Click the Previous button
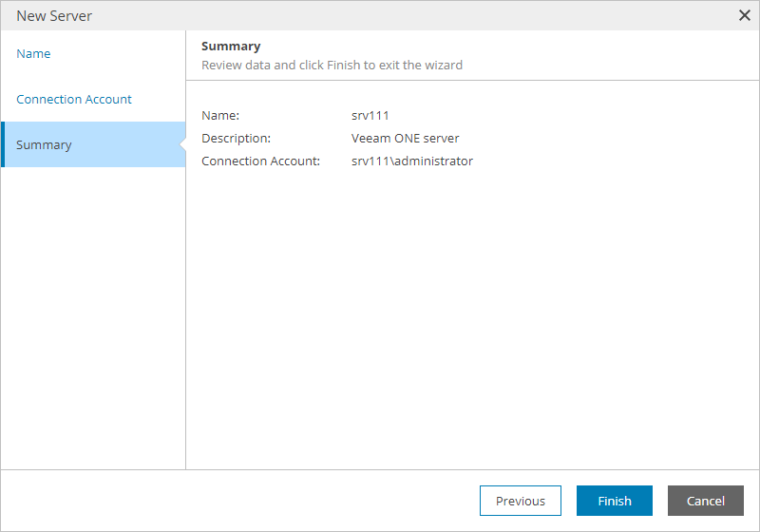Screen dimensions: 760x532 click(x=521, y=501)
